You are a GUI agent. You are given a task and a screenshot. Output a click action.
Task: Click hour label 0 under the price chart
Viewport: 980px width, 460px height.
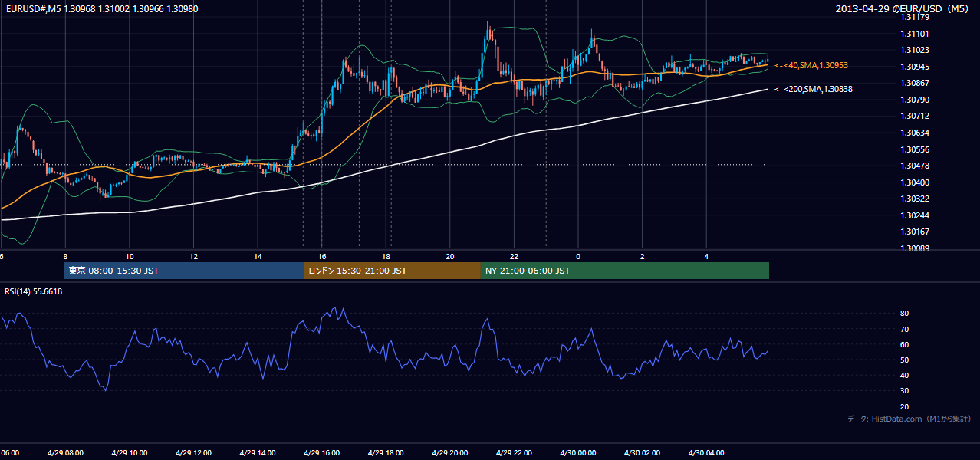(578, 256)
